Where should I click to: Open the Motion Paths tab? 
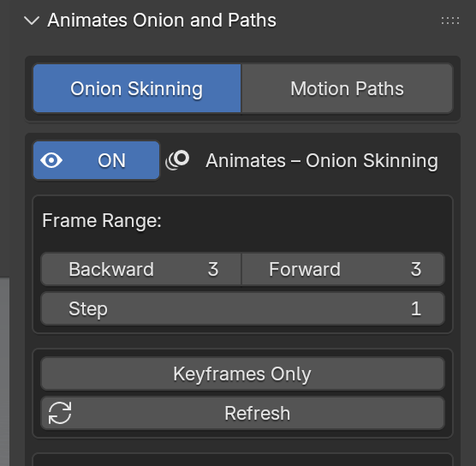(347, 88)
